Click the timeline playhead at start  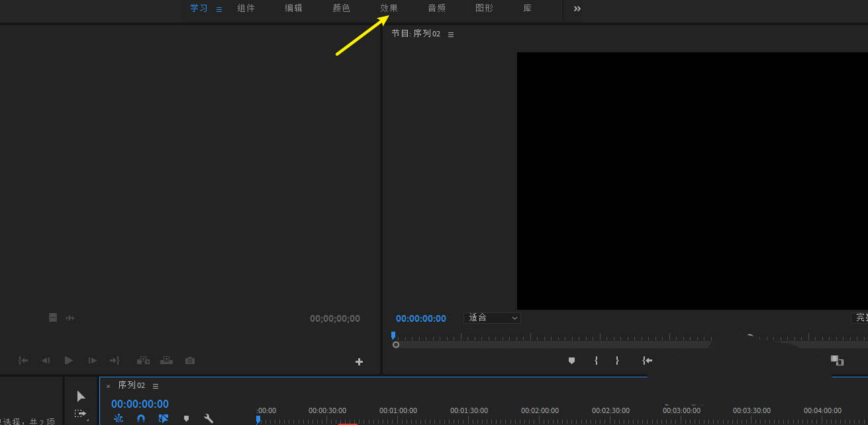click(x=258, y=419)
